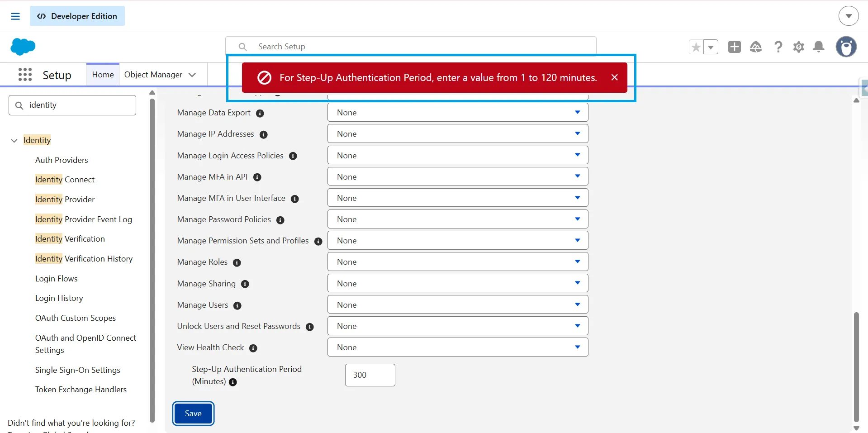Show info for Manage Permission Sets and Profiles
The width and height of the screenshot is (868, 433).
[x=318, y=242]
